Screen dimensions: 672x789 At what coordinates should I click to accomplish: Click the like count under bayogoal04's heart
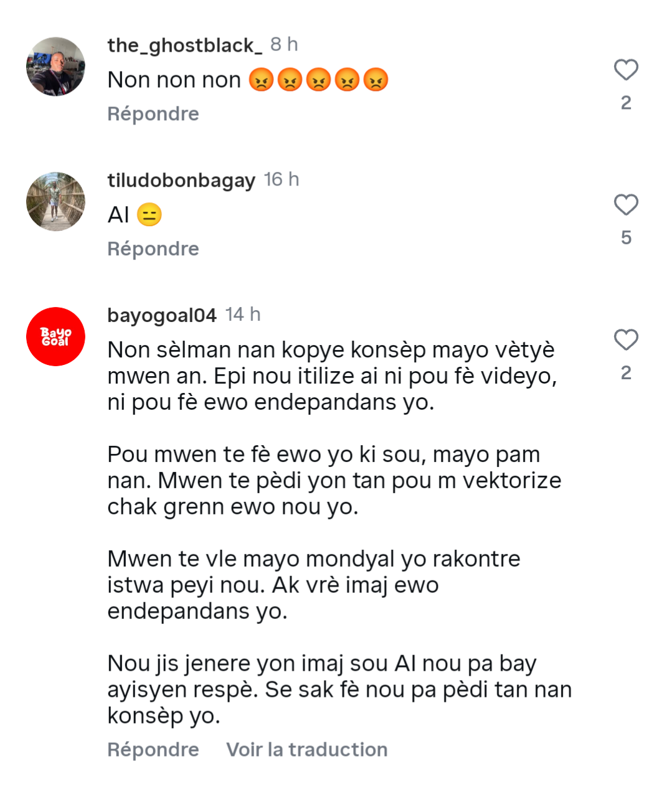(626, 372)
